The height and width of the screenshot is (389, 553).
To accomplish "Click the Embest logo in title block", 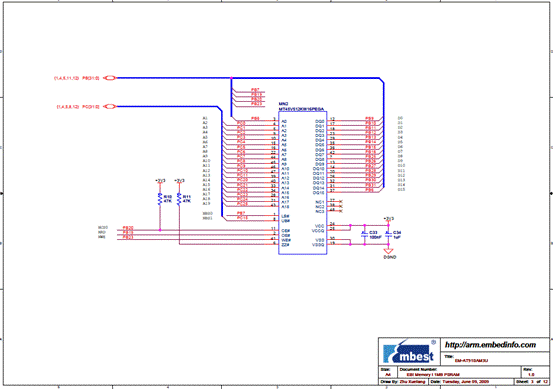I will click(409, 352).
